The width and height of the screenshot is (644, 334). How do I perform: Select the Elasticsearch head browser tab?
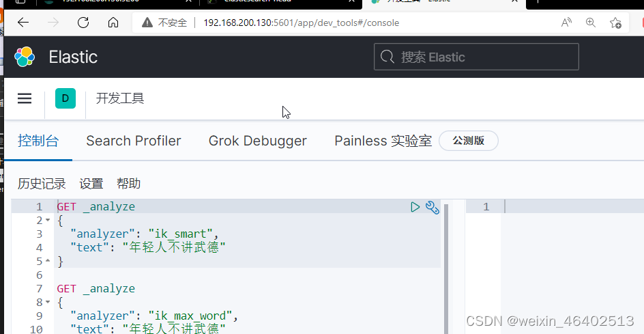pos(281,1)
